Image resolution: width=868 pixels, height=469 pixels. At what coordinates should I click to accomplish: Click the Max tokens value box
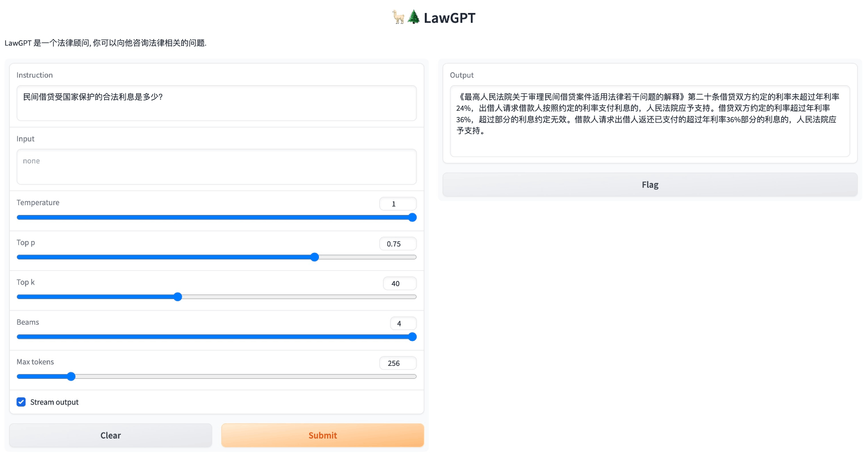pyautogui.click(x=398, y=363)
